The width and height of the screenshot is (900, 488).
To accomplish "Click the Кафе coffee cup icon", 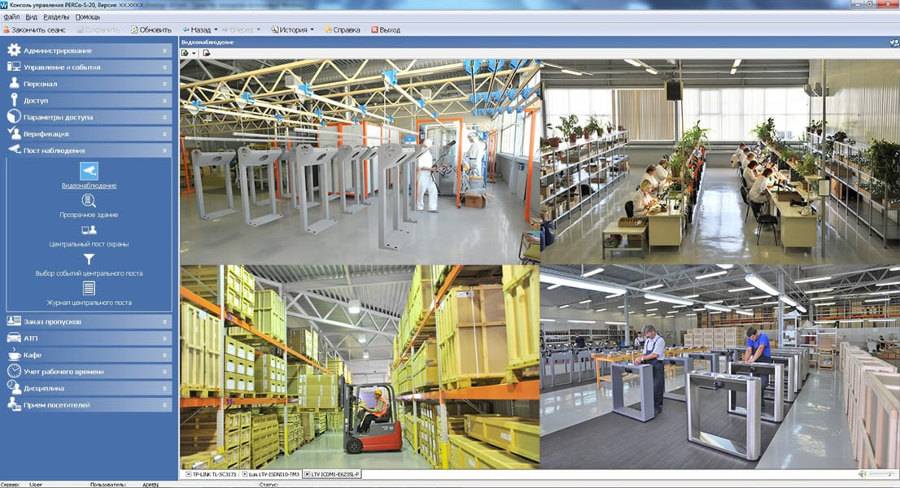I will click(x=14, y=355).
